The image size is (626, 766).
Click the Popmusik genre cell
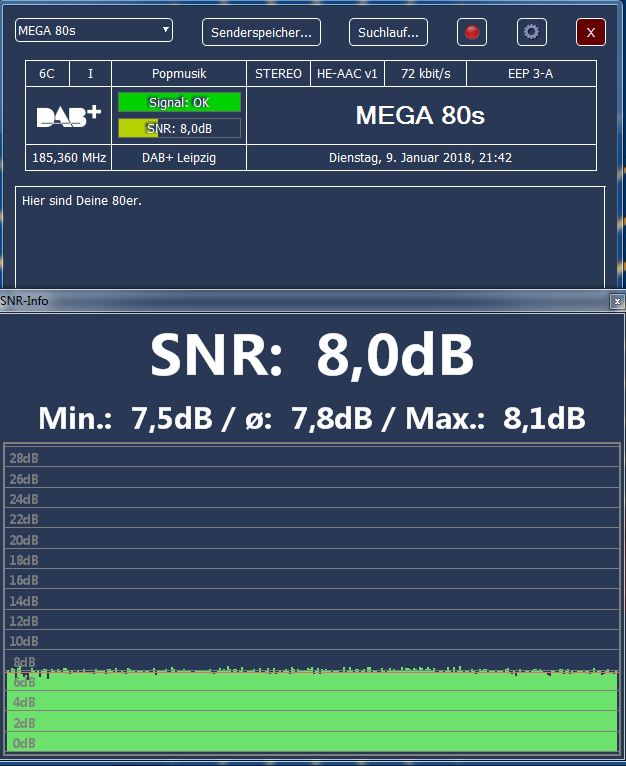pos(179,74)
